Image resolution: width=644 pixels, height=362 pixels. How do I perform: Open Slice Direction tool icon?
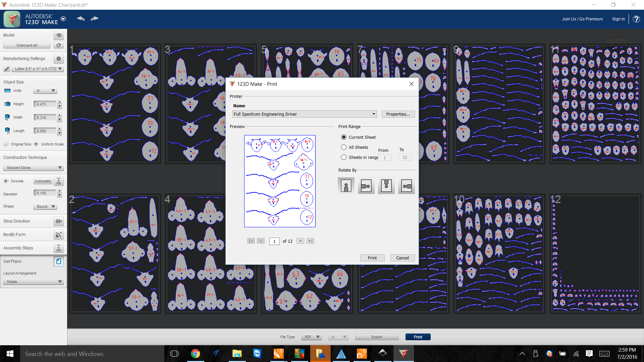point(59,221)
